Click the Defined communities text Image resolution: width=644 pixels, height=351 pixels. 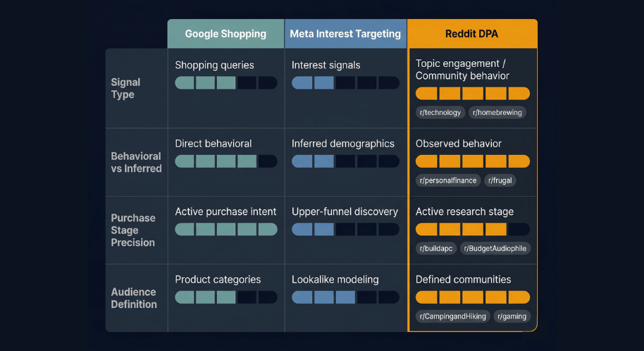[464, 280]
